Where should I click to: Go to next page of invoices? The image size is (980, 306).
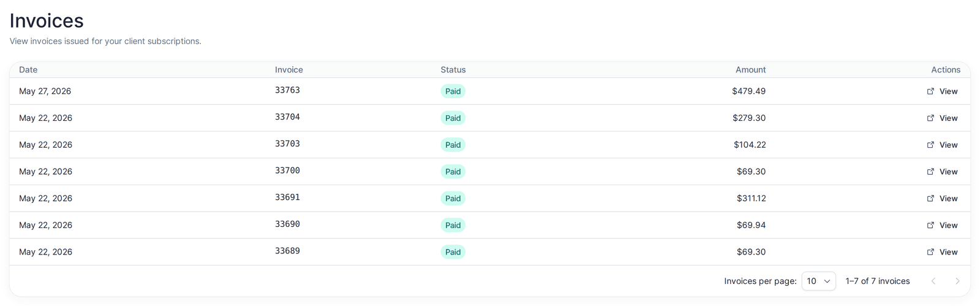click(x=957, y=281)
